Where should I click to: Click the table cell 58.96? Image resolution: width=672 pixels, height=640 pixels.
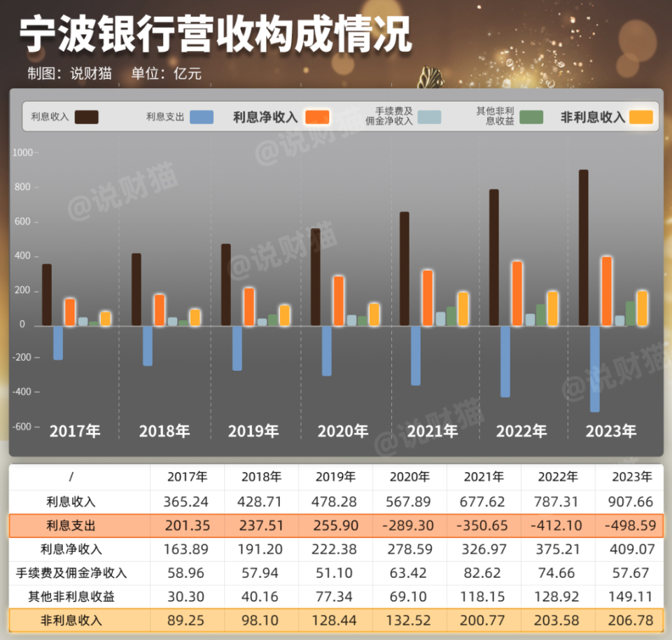tap(186, 573)
